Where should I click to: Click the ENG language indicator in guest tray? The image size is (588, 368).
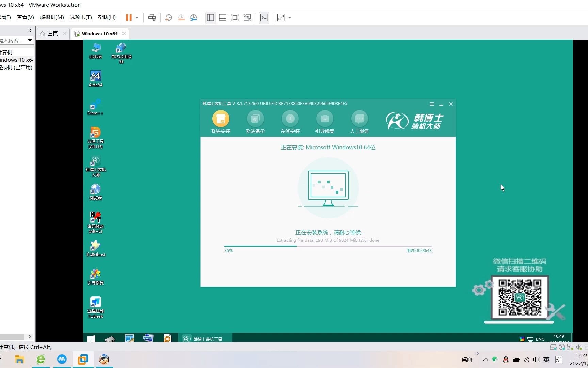[540, 339]
